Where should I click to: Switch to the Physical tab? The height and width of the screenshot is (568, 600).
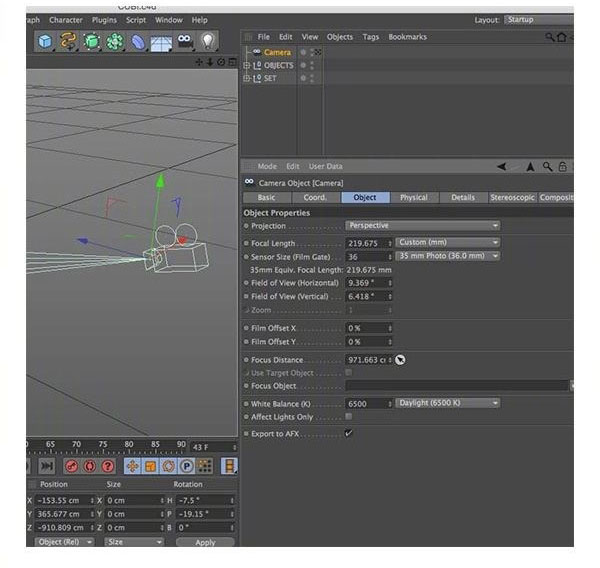[x=414, y=197]
